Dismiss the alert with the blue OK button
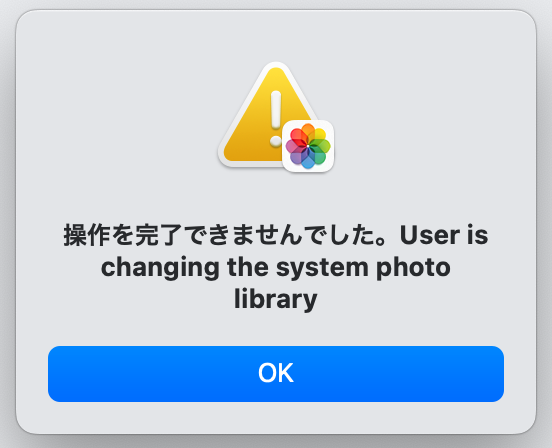This screenshot has width=552, height=448. click(276, 374)
